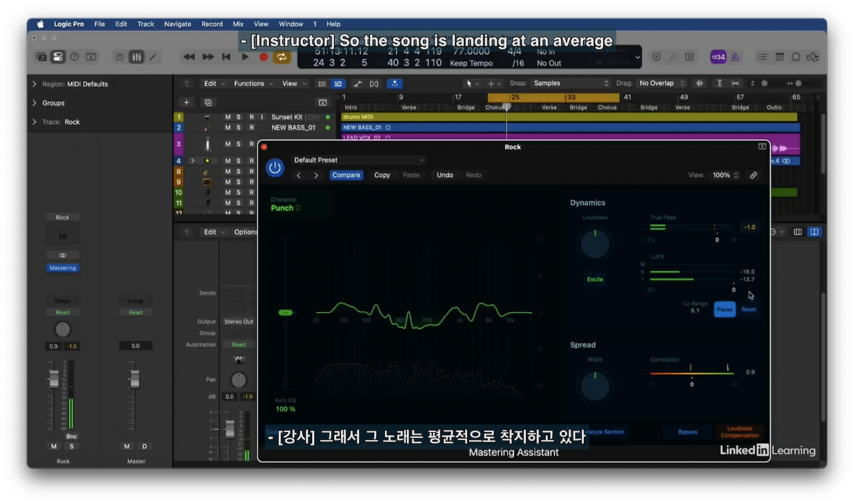
Task: Click the Pause button in LUFS meter
Action: [x=725, y=309]
